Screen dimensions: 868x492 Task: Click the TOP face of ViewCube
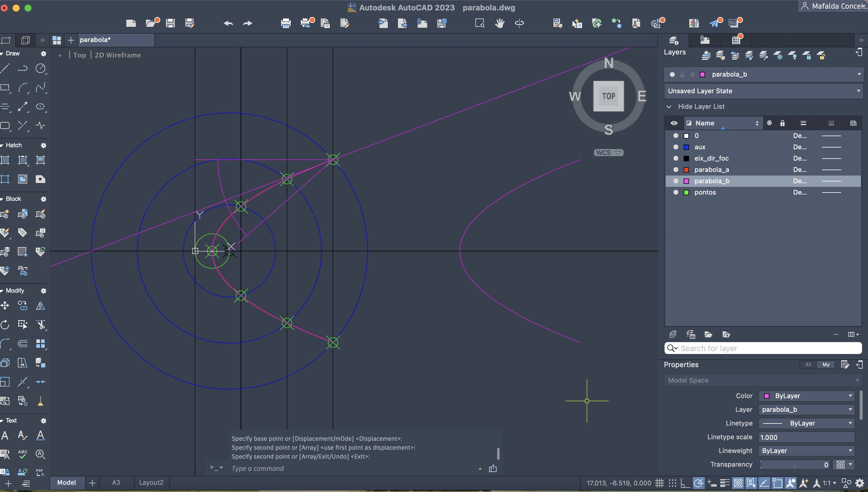click(x=608, y=96)
